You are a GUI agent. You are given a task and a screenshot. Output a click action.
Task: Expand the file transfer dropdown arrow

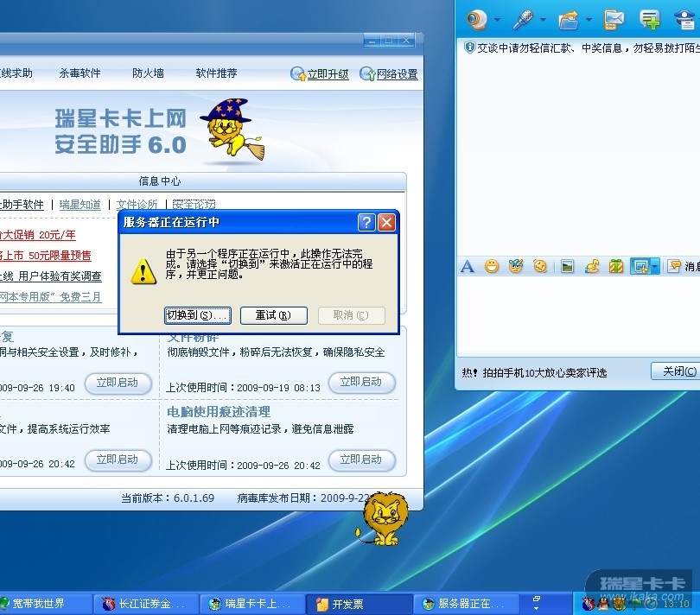tap(589, 20)
